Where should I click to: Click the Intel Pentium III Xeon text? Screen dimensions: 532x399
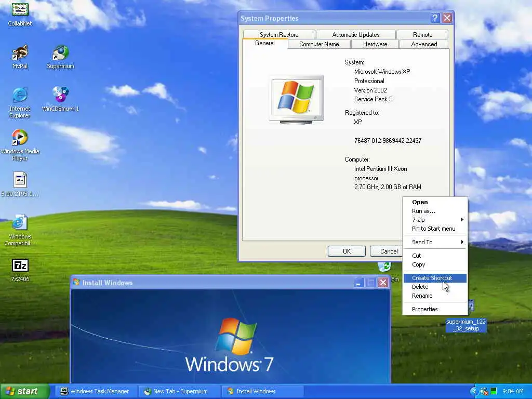coord(380,169)
